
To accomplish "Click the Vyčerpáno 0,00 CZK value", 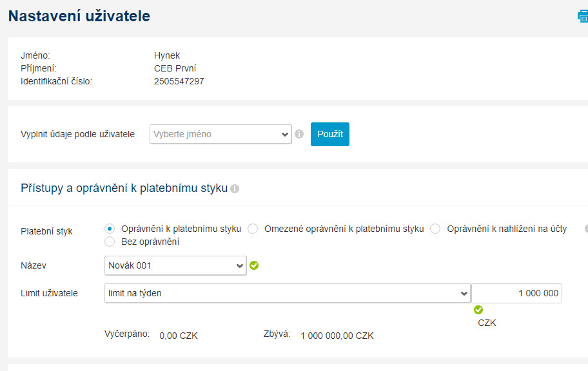I will click(x=179, y=336).
